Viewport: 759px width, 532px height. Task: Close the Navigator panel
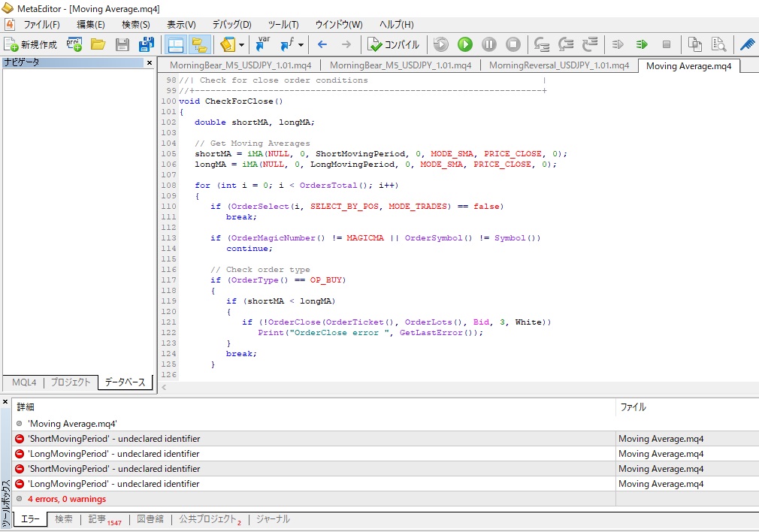coord(149,63)
